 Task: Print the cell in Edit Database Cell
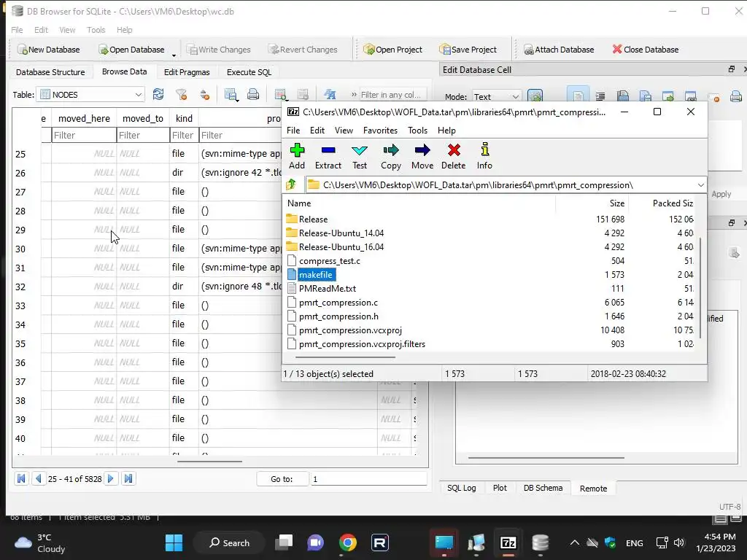(736, 97)
